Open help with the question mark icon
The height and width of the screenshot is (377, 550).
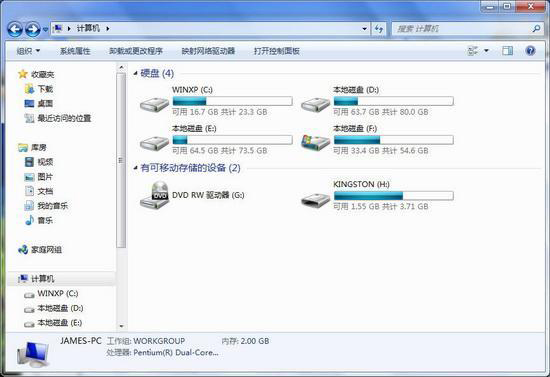pyautogui.click(x=530, y=51)
